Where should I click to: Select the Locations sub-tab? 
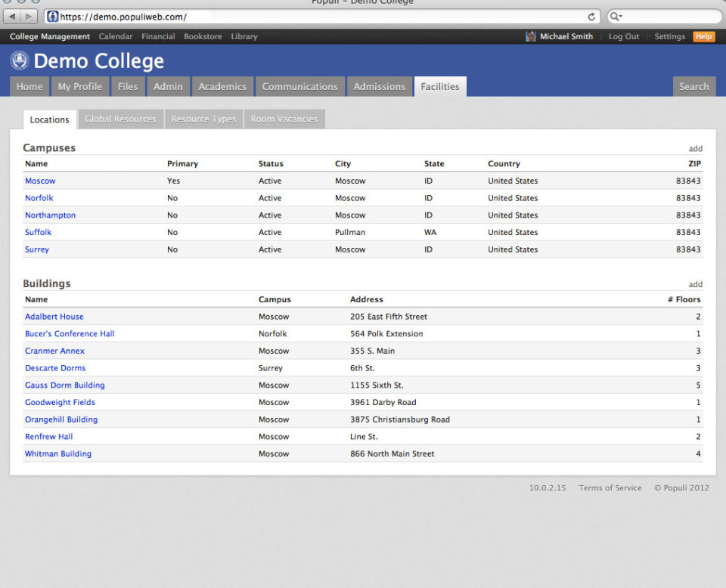[50, 120]
